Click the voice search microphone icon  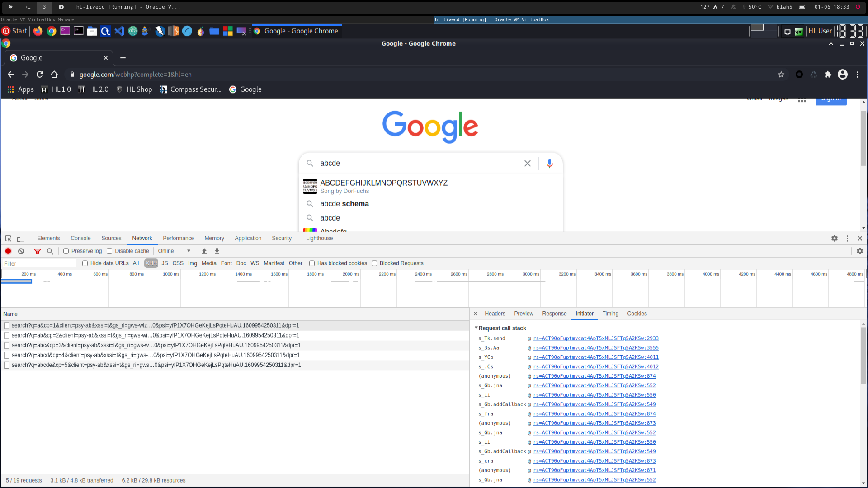tap(549, 164)
